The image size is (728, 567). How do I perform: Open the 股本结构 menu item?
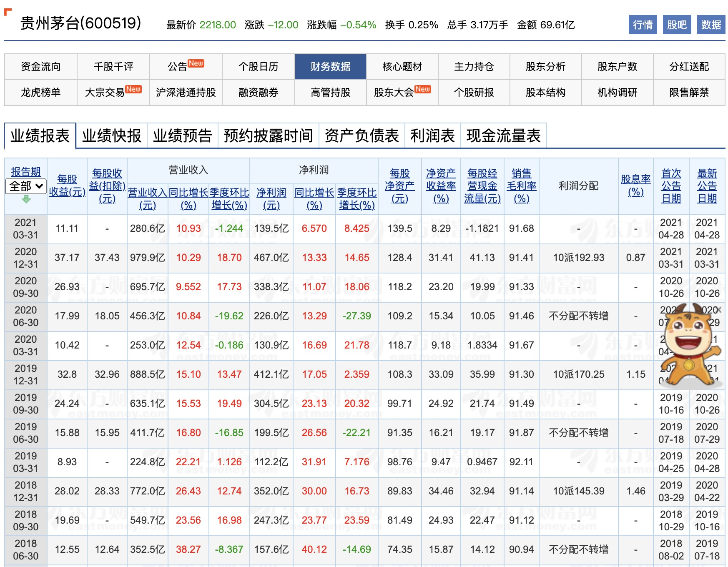[x=546, y=93]
